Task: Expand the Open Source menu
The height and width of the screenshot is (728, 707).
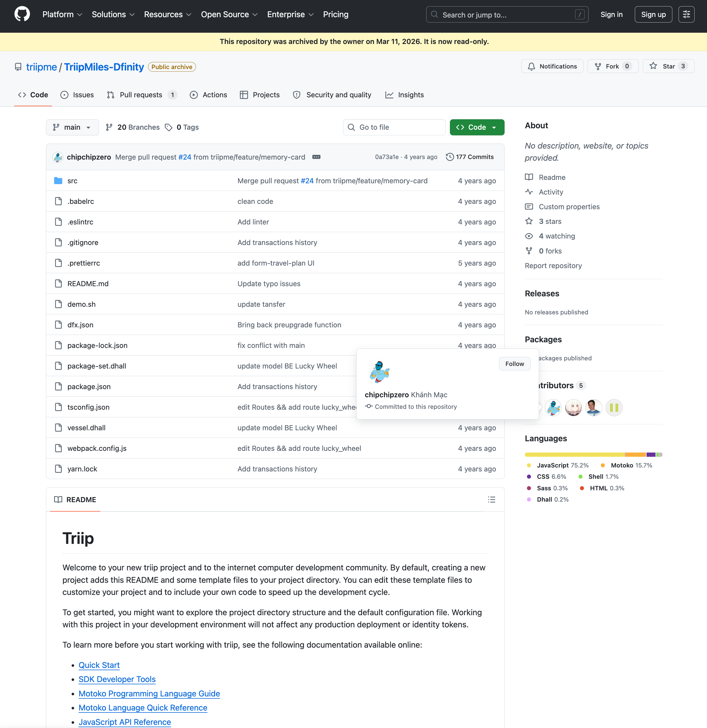Action: click(229, 14)
